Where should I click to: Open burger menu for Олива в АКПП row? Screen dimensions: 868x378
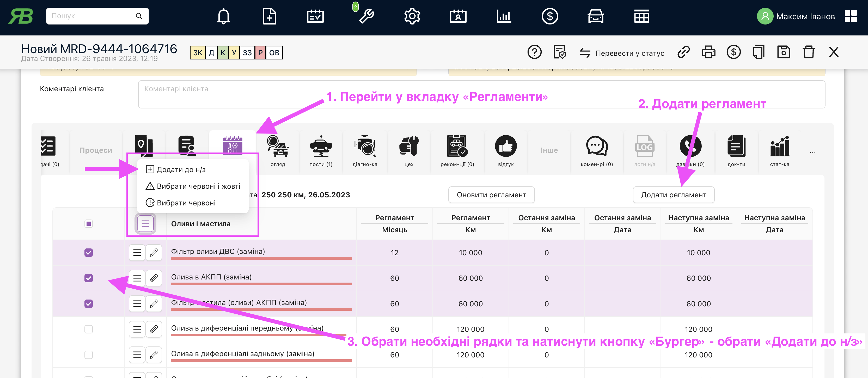(137, 278)
